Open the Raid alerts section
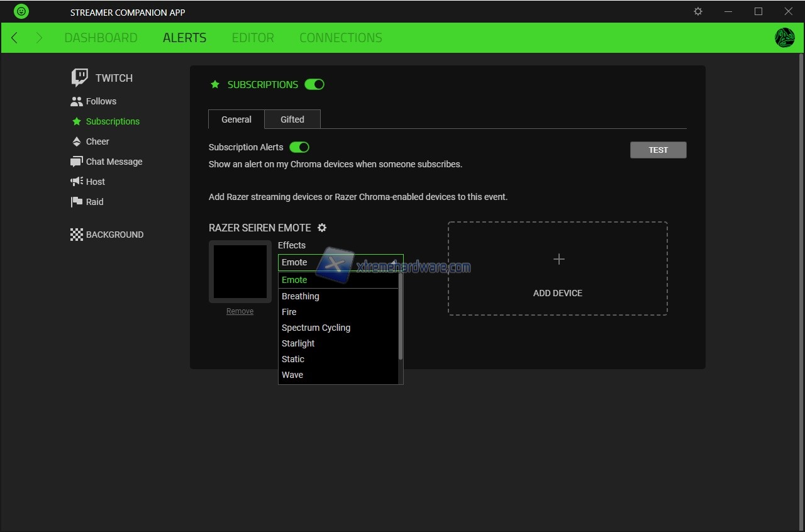Viewport: 805px width, 532px height. pos(94,202)
